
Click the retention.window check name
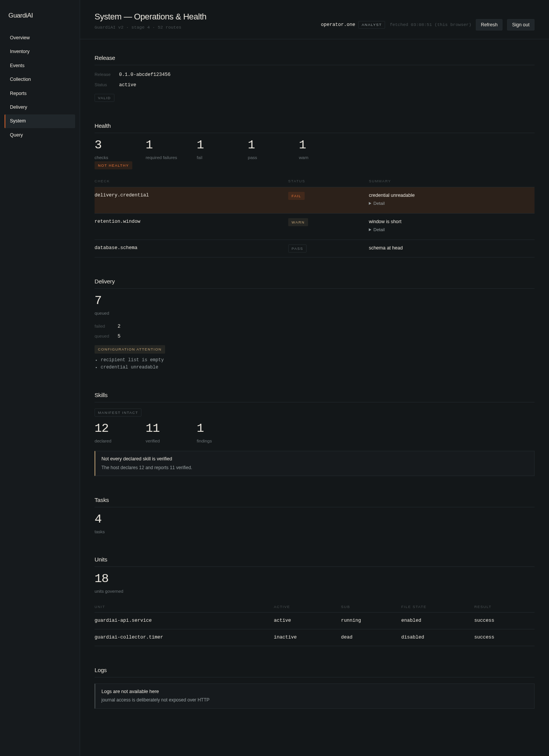point(117,221)
